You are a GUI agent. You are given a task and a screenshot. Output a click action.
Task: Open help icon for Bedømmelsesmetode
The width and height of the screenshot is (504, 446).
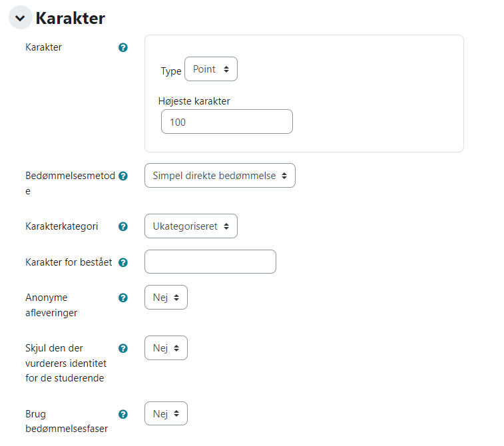123,176
